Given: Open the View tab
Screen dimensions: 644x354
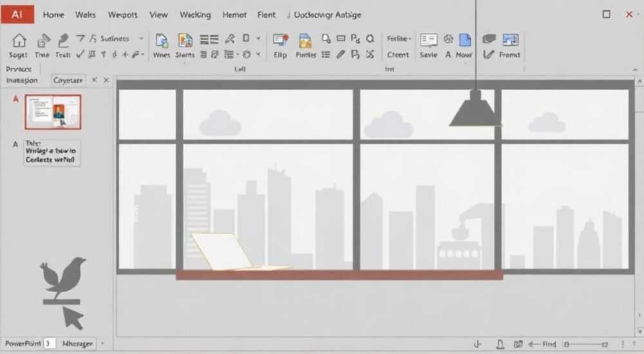Looking at the screenshot, I should (158, 15).
